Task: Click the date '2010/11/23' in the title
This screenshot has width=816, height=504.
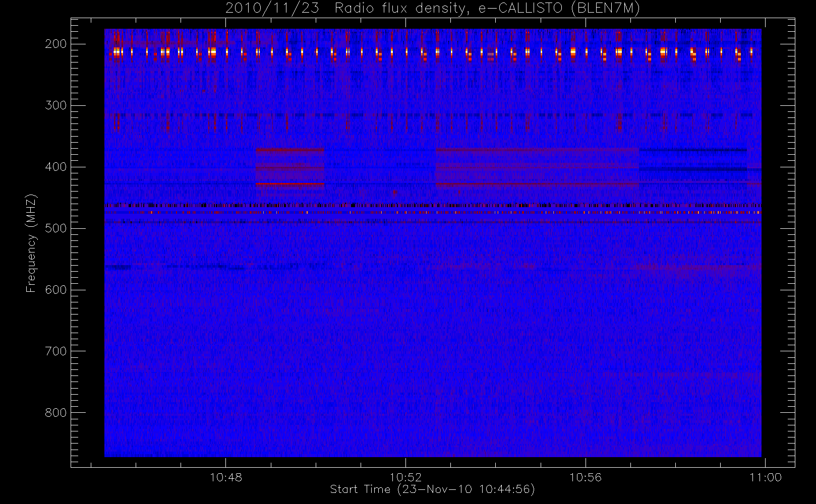Action: point(272,9)
